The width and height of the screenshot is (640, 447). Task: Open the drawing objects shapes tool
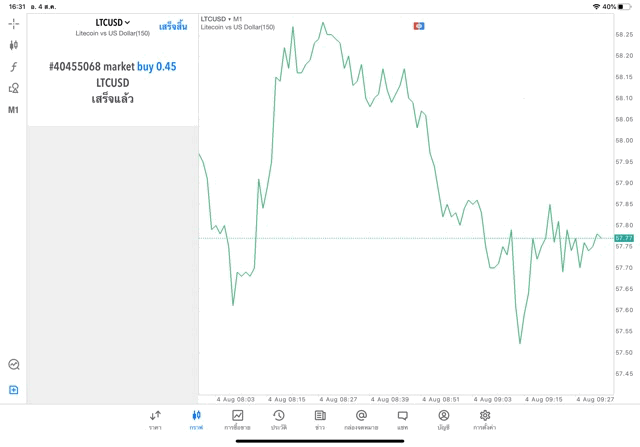point(14,88)
